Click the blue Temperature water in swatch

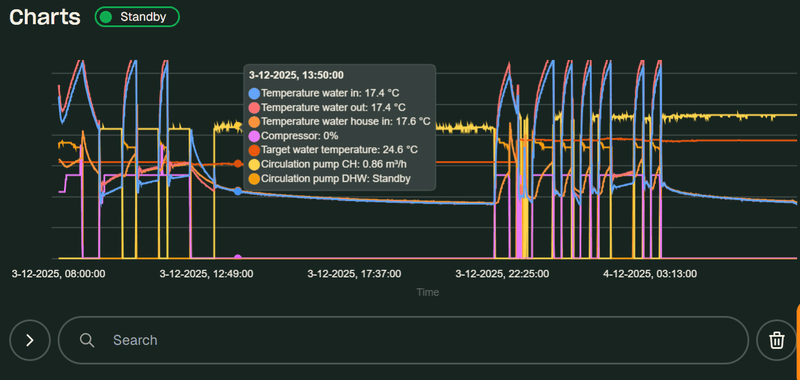pos(254,93)
